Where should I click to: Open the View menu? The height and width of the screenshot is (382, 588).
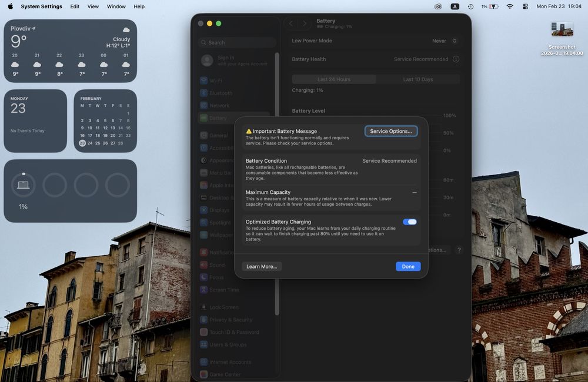(x=93, y=6)
